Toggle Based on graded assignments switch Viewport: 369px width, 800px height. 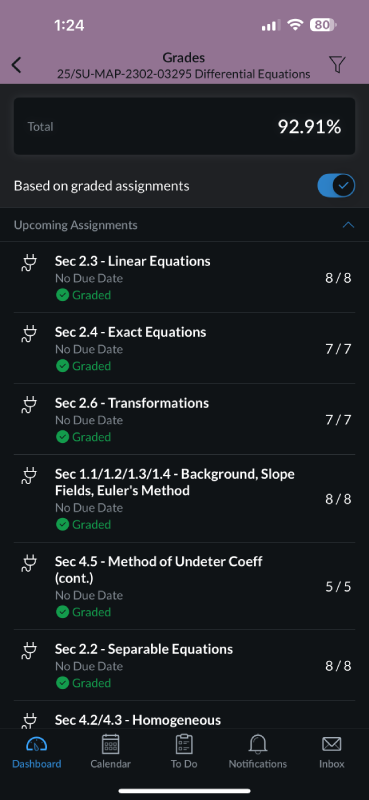coord(336,186)
